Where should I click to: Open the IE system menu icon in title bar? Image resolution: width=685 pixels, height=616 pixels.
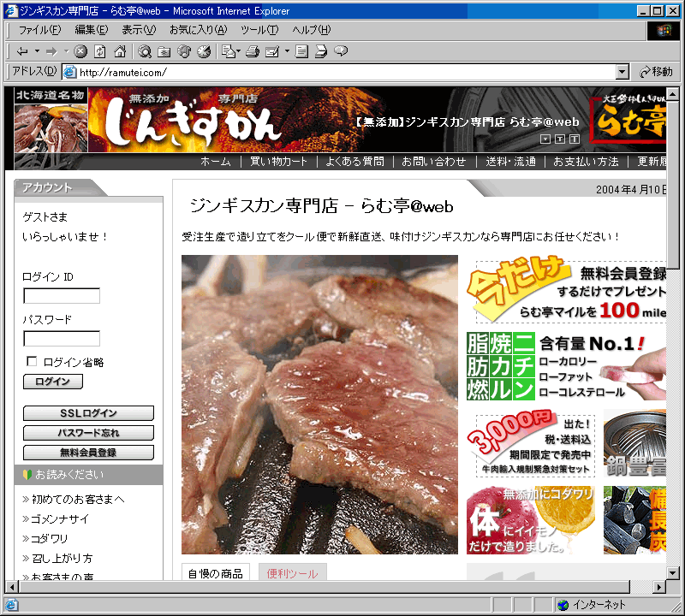point(11,10)
